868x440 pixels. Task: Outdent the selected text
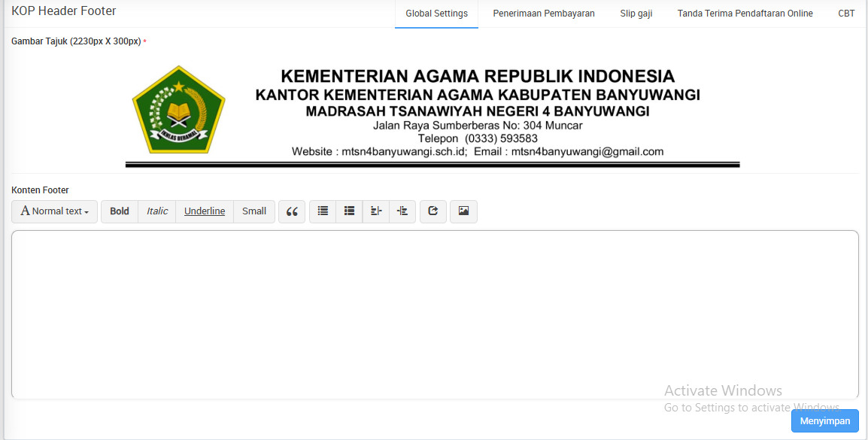376,211
